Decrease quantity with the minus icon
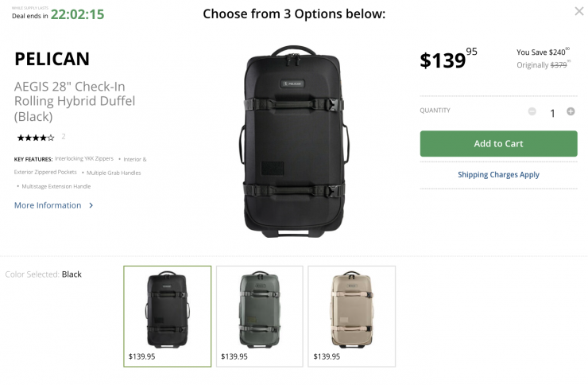This screenshot has width=588, height=385. (532, 111)
